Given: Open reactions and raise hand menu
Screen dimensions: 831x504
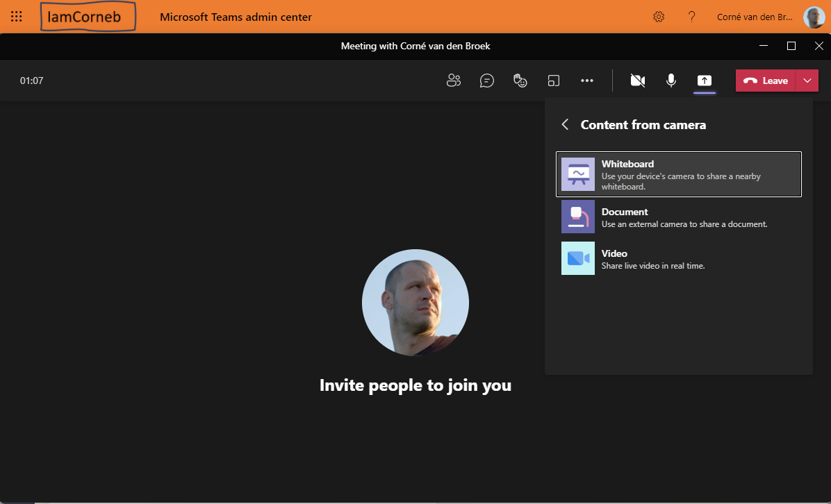Looking at the screenshot, I should 520,81.
